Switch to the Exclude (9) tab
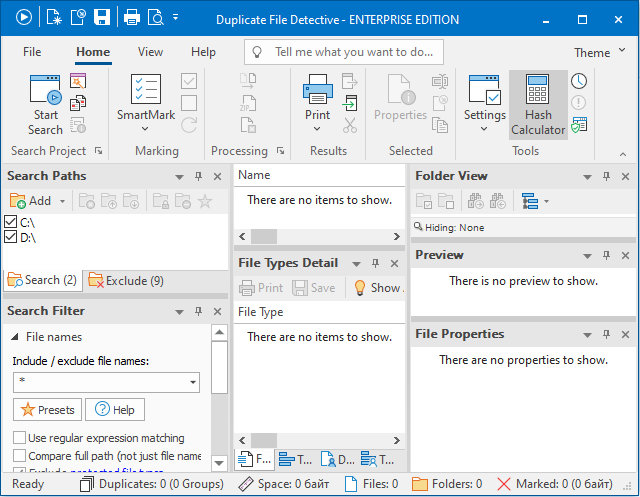Screen dimensions: 640x497 pos(125,281)
